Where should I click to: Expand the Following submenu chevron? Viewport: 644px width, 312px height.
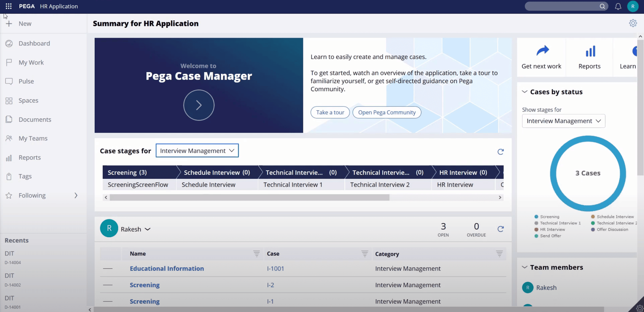click(76, 195)
